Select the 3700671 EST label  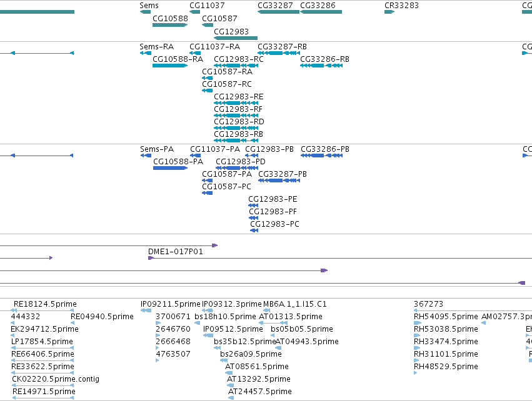coord(173,317)
